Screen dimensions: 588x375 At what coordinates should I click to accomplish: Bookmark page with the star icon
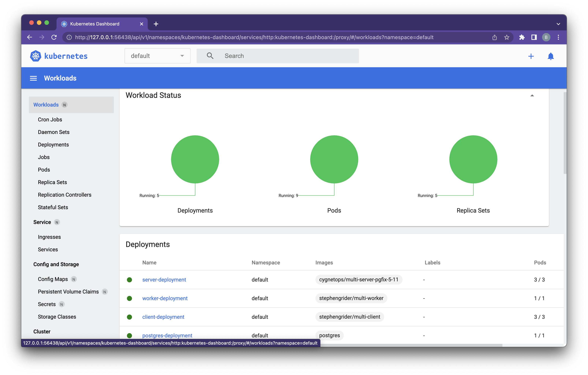(507, 37)
